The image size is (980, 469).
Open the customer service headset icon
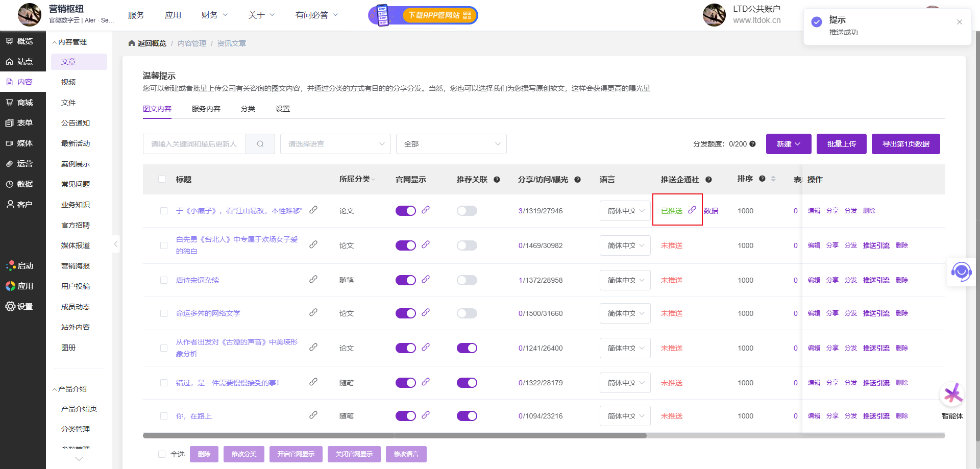961,272
